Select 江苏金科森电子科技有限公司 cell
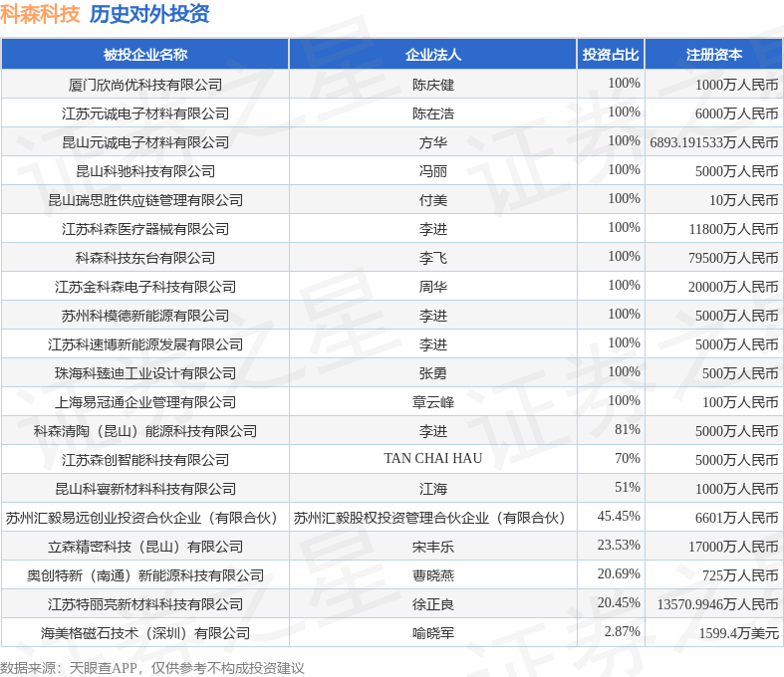The height and width of the screenshot is (677, 784). pos(145,287)
